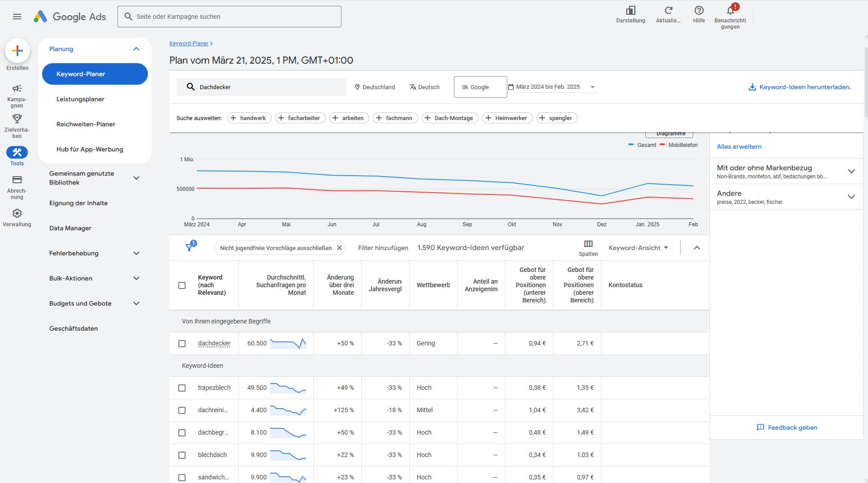Open Reichweiten-Planer menu item
Screen dimensions: 868x483
pyautogui.click(x=86, y=124)
